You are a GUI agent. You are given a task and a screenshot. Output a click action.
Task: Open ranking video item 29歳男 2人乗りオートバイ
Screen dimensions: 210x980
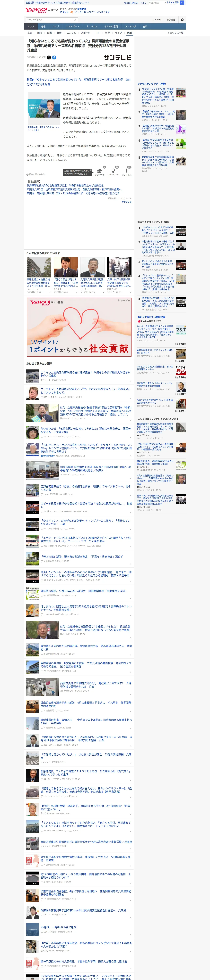(x=158, y=302)
